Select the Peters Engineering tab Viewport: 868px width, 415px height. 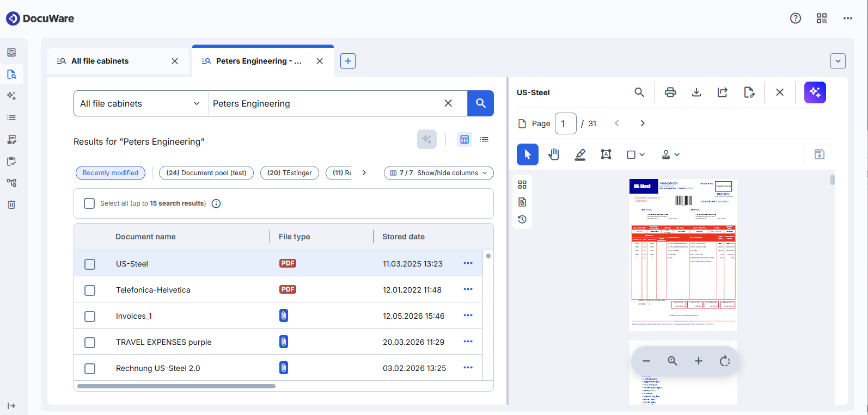coord(263,61)
